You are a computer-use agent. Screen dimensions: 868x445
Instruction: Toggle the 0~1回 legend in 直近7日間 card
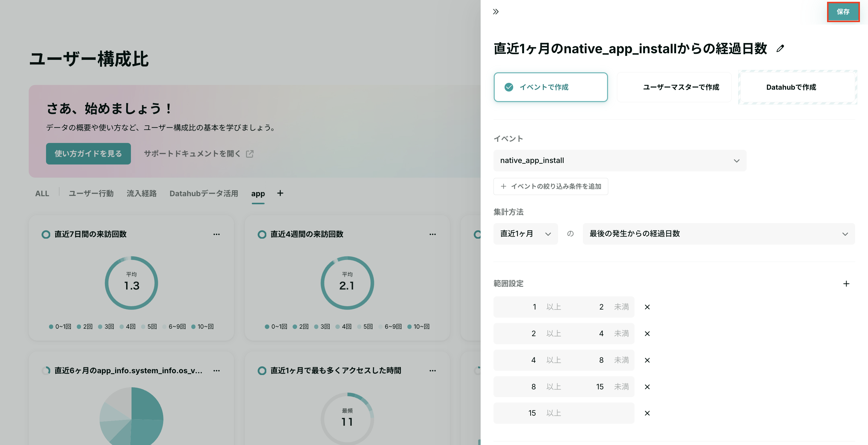coord(60,327)
